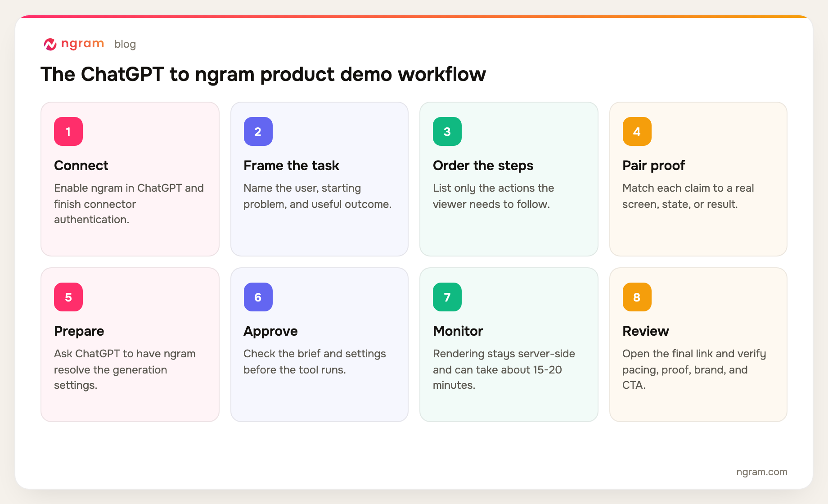The width and height of the screenshot is (828, 504).
Task: Click the ngram wordmark text
Action: click(82, 44)
